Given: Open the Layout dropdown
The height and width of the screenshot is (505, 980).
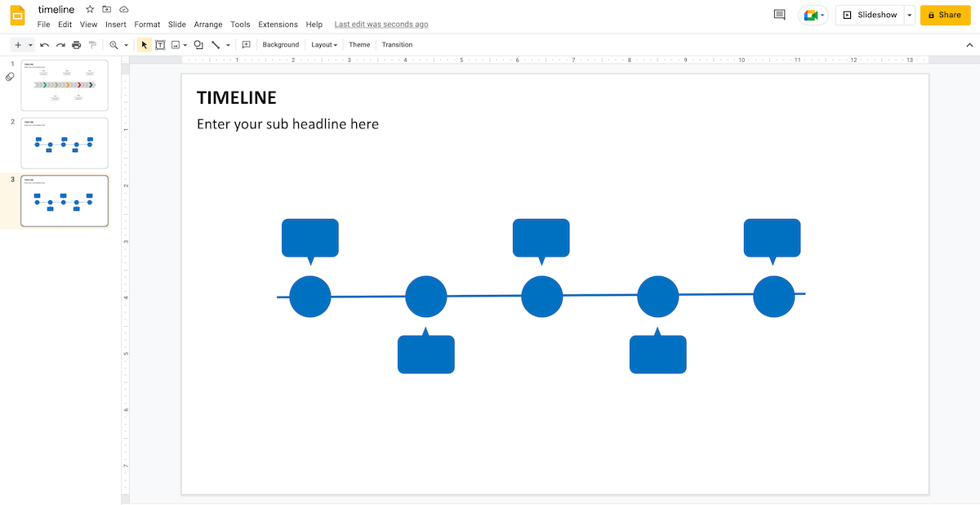Looking at the screenshot, I should pyautogui.click(x=324, y=45).
